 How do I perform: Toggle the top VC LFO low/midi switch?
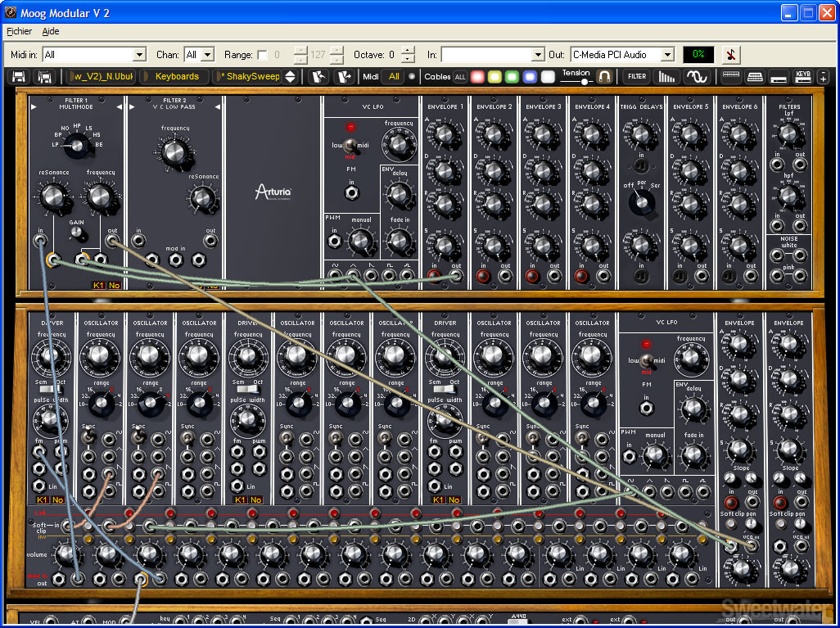(350, 145)
